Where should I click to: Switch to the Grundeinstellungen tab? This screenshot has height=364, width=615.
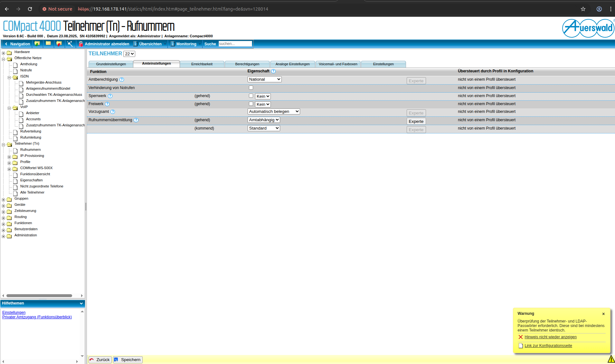111,64
